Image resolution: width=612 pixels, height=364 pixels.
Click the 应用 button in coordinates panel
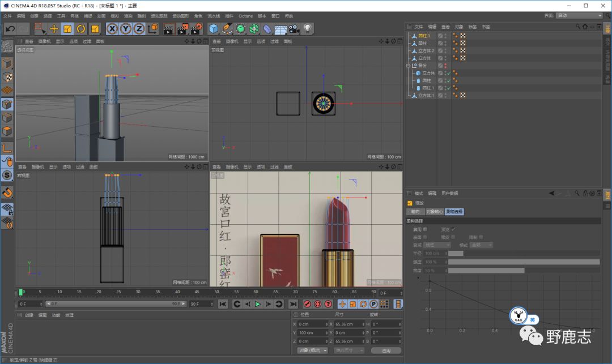pos(386,350)
